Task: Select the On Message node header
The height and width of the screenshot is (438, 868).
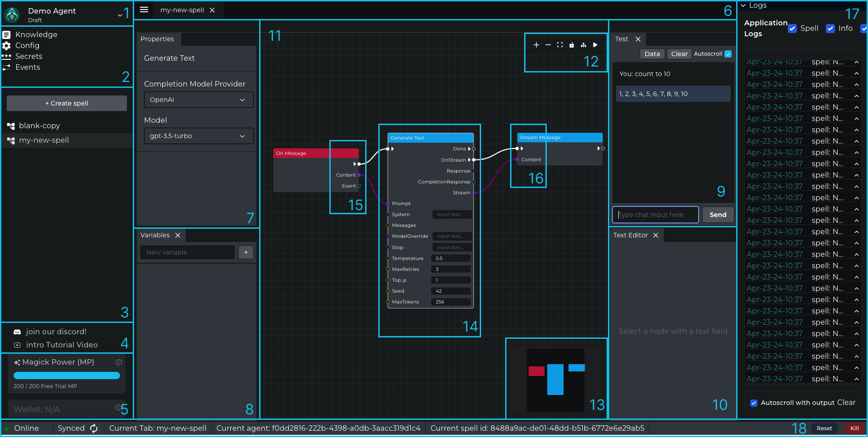Action: pos(316,154)
